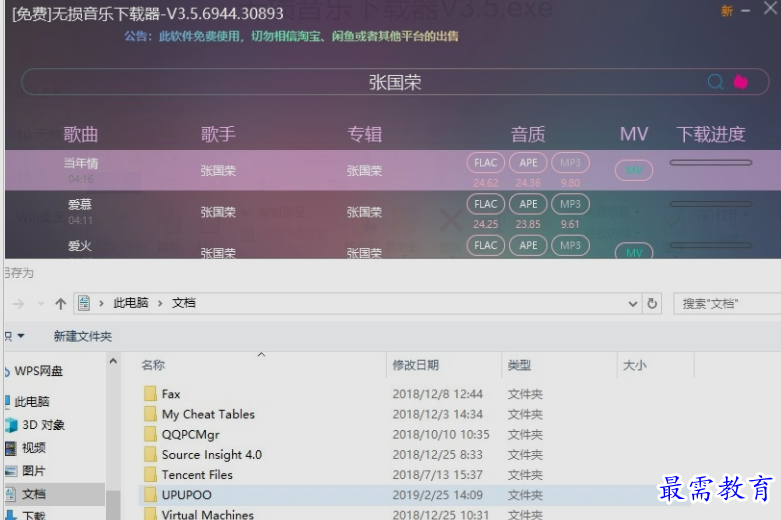Click navigation pane scrollbar up arrow
Viewport: 781px width, 520px height.
click(x=113, y=361)
